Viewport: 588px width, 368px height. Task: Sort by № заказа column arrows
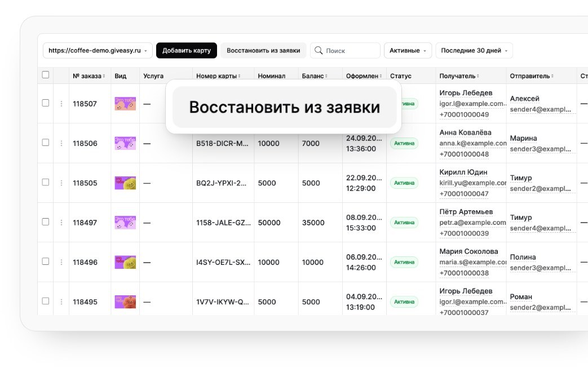pyautogui.click(x=104, y=76)
